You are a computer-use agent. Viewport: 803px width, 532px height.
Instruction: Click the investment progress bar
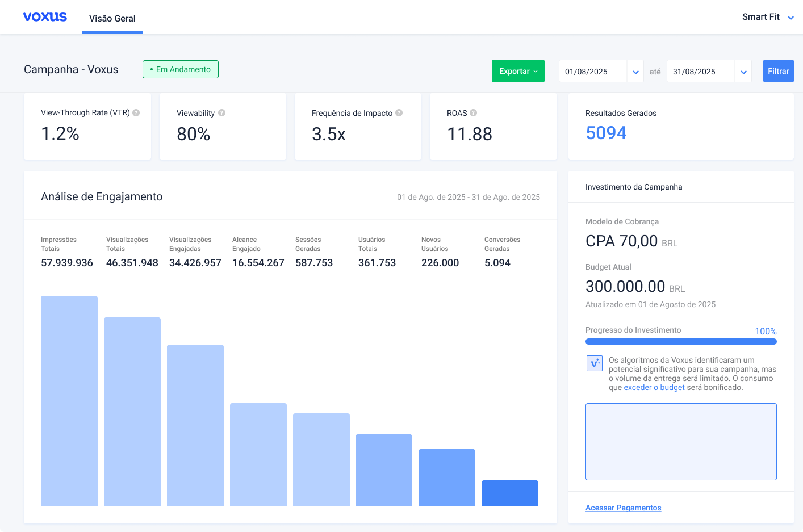[x=681, y=342]
